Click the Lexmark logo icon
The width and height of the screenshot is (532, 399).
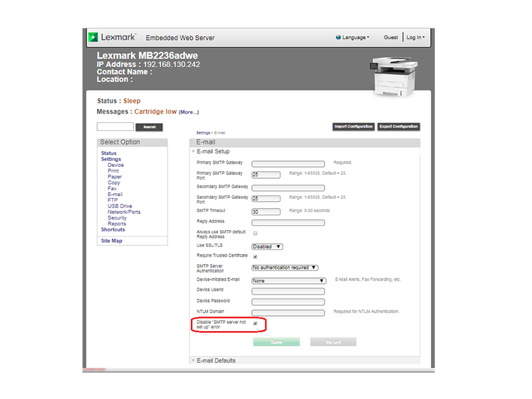tap(94, 38)
